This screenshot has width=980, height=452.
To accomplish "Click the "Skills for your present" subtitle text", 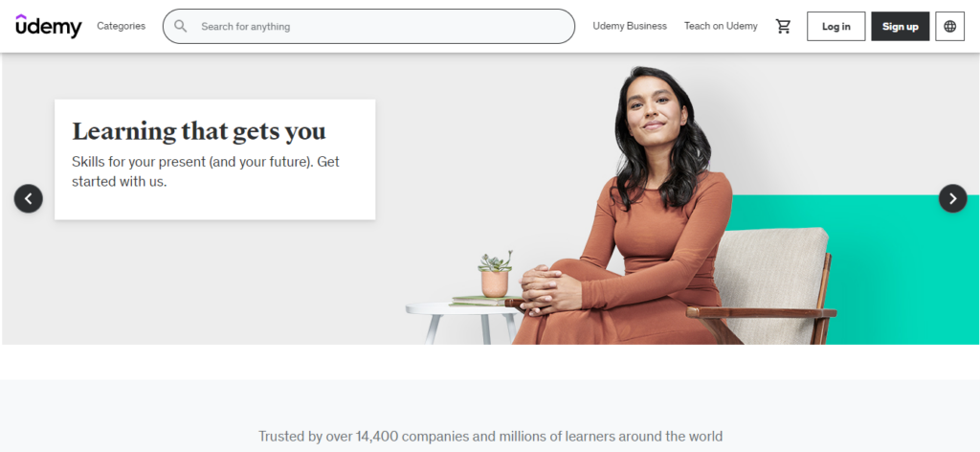I will tap(206, 172).
